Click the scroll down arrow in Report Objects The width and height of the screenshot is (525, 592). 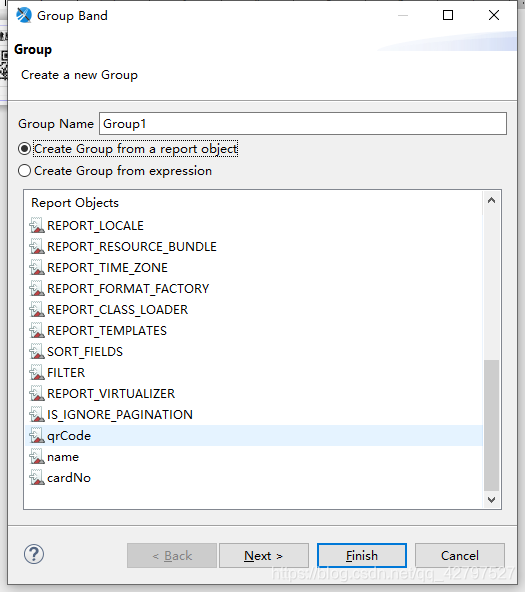click(491, 500)
